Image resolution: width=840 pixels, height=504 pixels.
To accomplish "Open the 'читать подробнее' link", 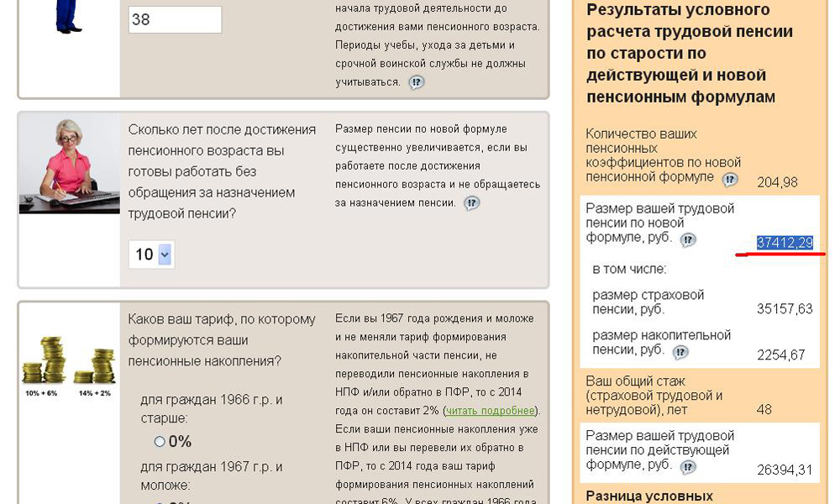I will pyautogui.click(x=491, y=411).
